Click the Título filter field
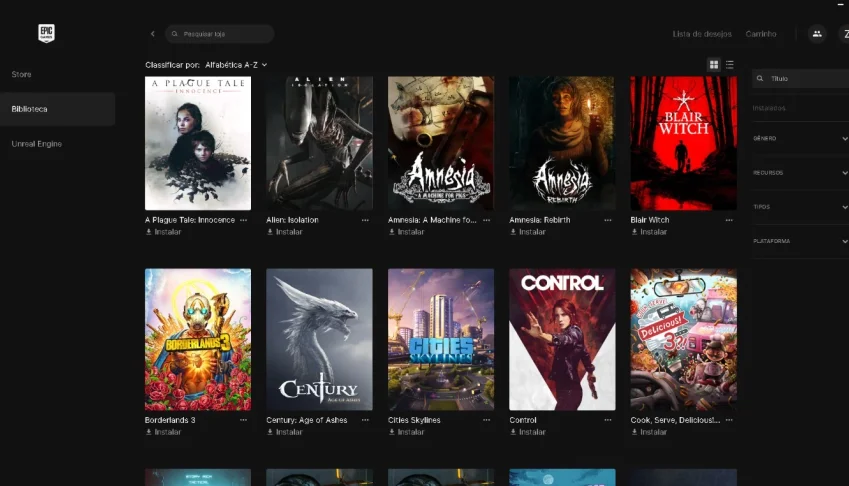849x486 pixels. [800, 78]
